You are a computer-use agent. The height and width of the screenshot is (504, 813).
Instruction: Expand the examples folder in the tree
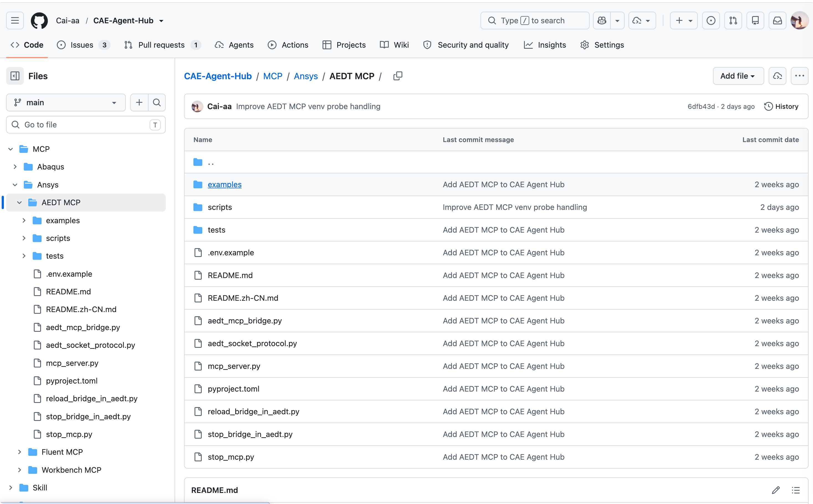(x=24, y=220)
